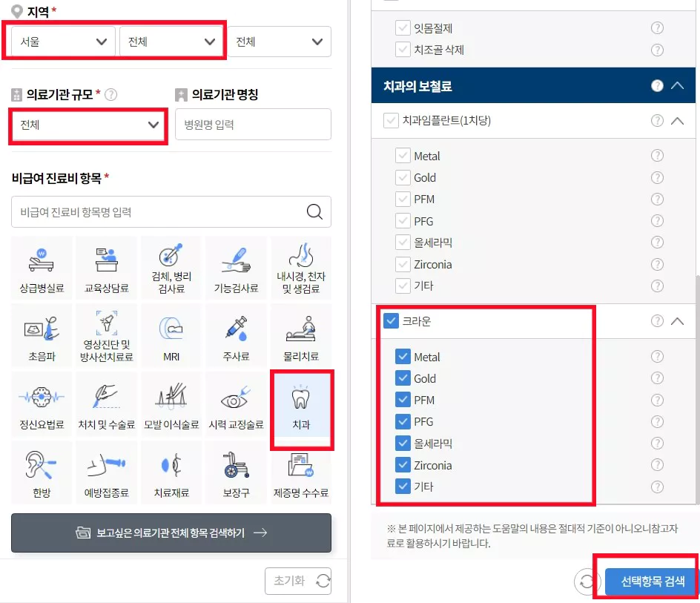
Task: Select the 한방 (oriental medicine) icon
Action: click(42, 472)
